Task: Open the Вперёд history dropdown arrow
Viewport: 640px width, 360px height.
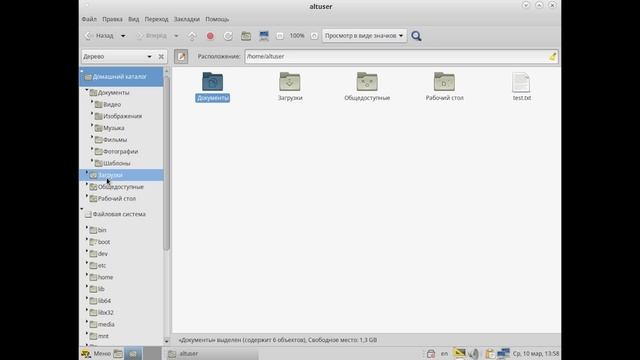Action: tap(176, 36)
